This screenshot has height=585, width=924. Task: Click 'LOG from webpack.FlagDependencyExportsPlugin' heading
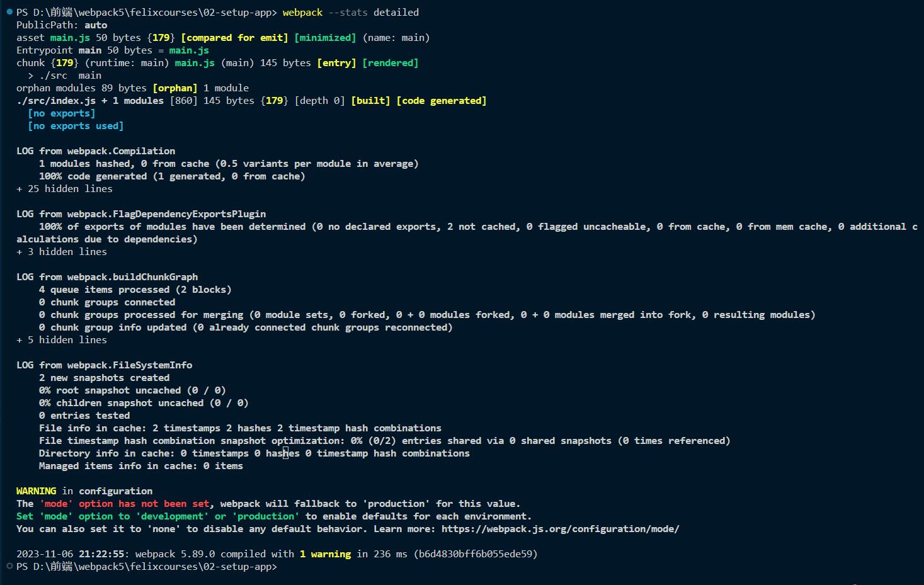141,214
